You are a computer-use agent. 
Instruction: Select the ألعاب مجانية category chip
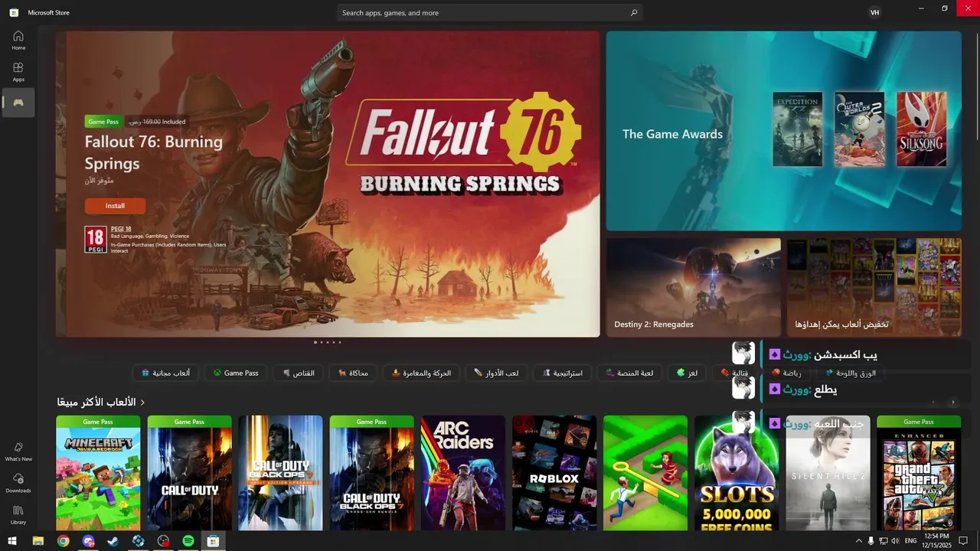point(166,373)
